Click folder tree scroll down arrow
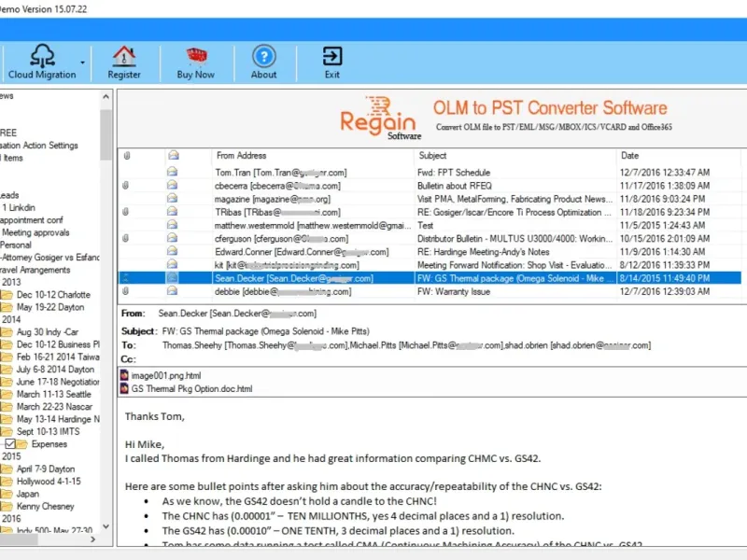The image size is (747, 560). tap(106, 526)
